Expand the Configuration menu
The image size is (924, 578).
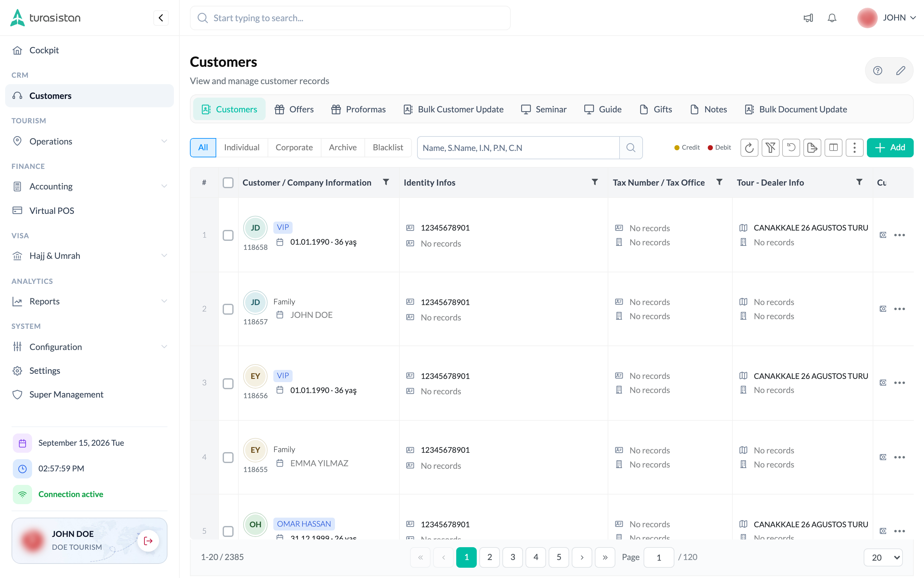[x=89, y=347]
